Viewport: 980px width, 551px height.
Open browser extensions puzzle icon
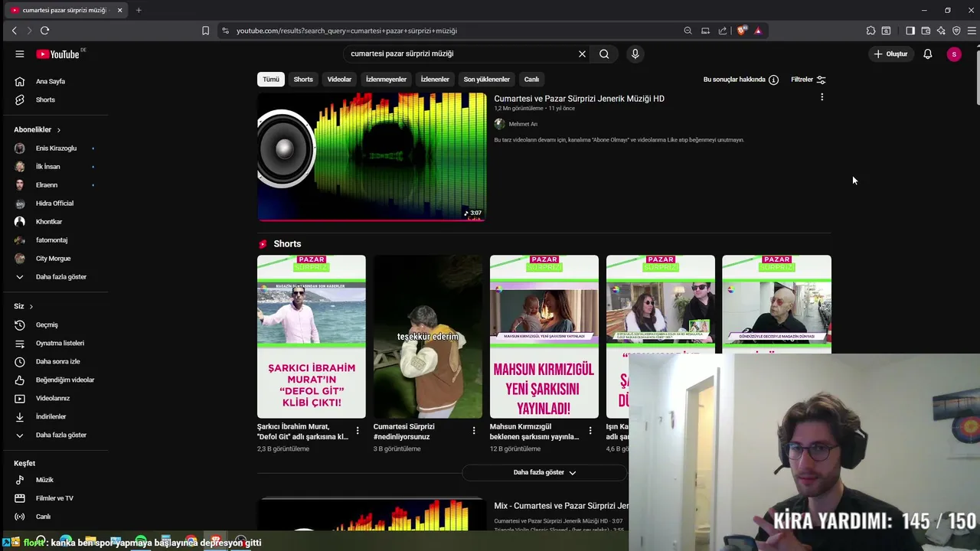(871, 31)
